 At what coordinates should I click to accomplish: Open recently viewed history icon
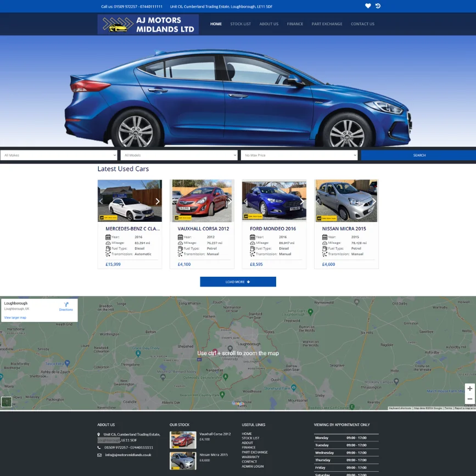(x=378, y=6)
